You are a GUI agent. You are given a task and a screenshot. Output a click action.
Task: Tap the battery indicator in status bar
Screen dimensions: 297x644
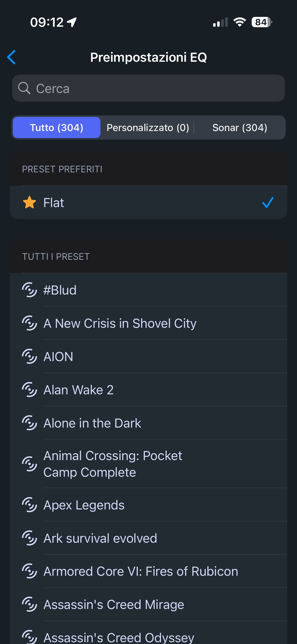[x=261, y=22]
